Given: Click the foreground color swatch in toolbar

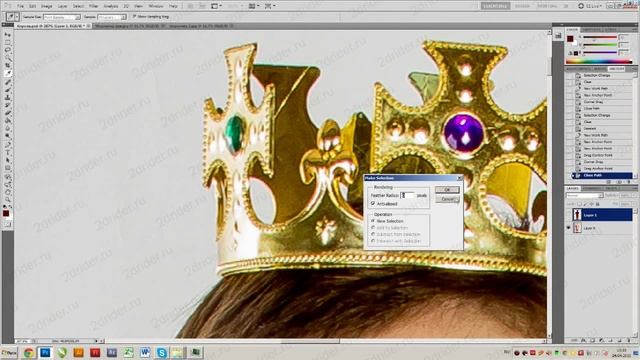Looking at the screenshot, I should click(x=5, y=213).
